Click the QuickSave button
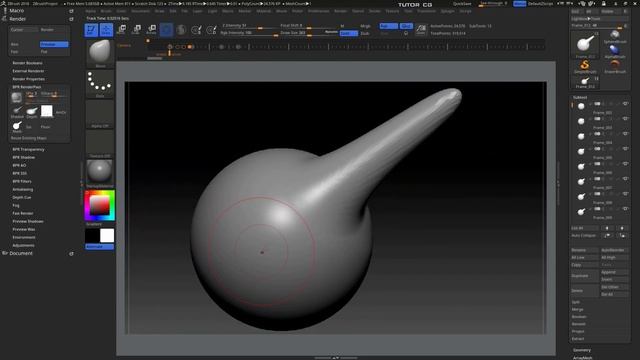 (462, 4)
